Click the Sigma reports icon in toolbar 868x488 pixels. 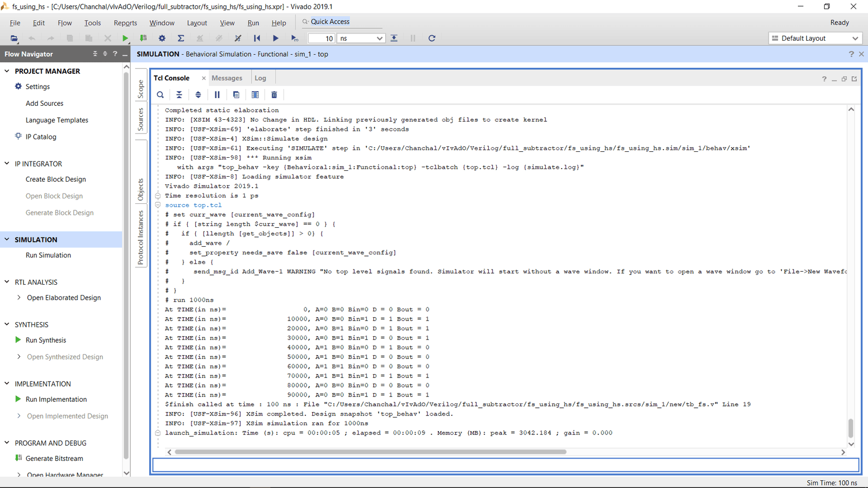pos(181,38)
